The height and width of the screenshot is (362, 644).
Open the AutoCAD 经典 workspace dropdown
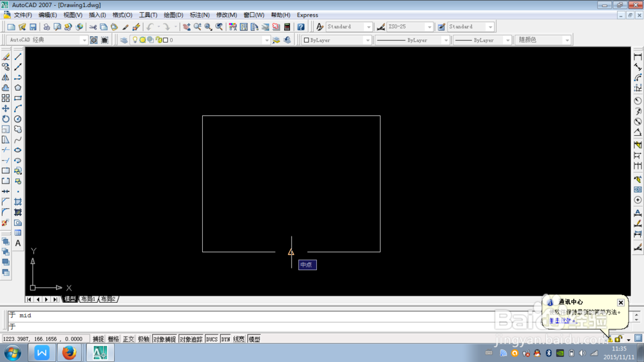coord(84,41)
